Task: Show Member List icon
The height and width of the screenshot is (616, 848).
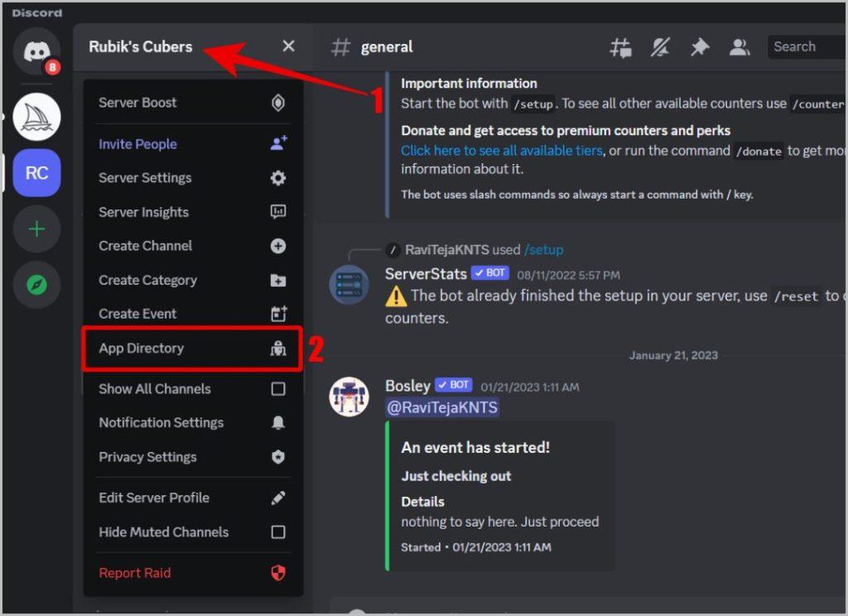Action: point(740,47)
